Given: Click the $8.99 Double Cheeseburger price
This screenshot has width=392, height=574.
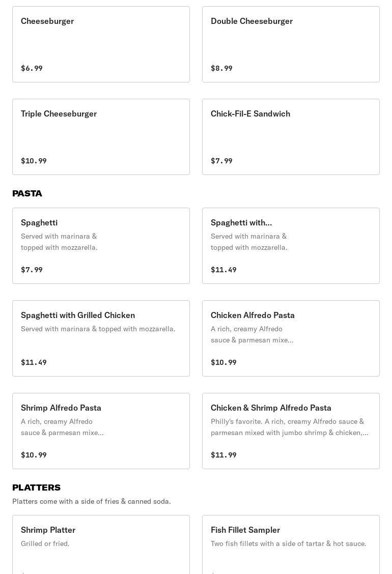Looking at the screenshot, I should pyautogui.click(x=221, y=68).
